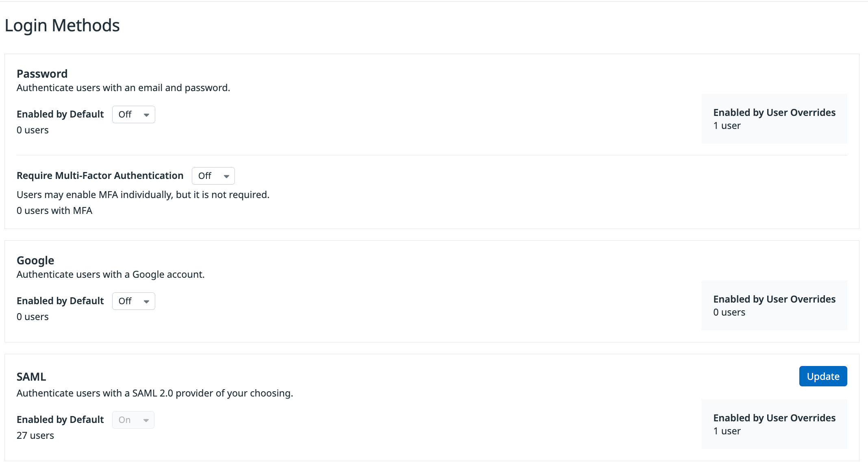Click the Google dropdown arrow icon
The height and width of the screenshot is (475, 868).
pos(146,302)
